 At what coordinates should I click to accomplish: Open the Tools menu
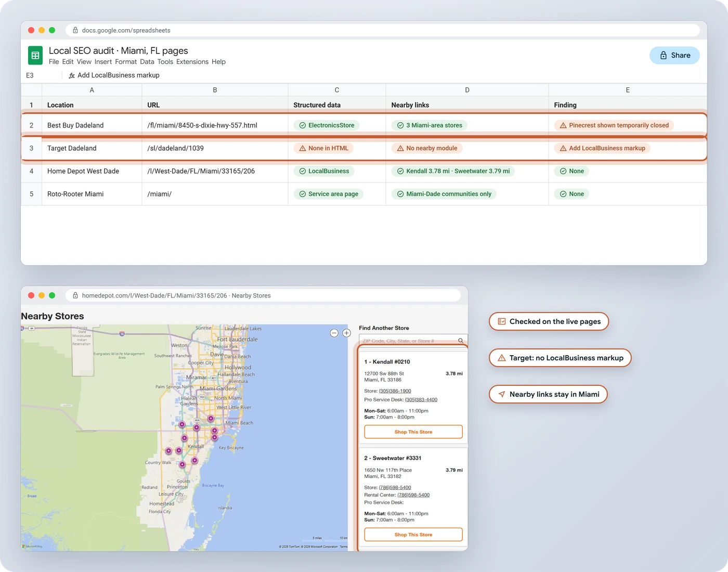(x=165, y=61)
